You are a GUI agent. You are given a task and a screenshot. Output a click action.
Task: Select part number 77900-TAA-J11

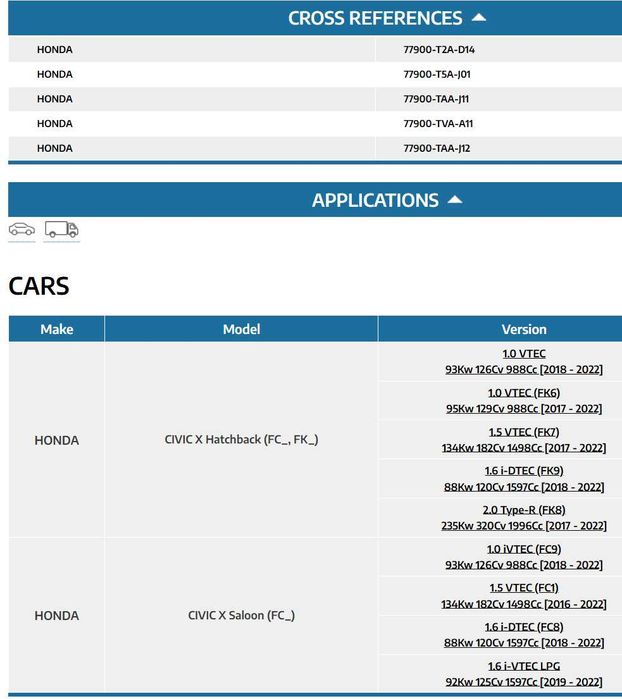(x=436, y=99)
